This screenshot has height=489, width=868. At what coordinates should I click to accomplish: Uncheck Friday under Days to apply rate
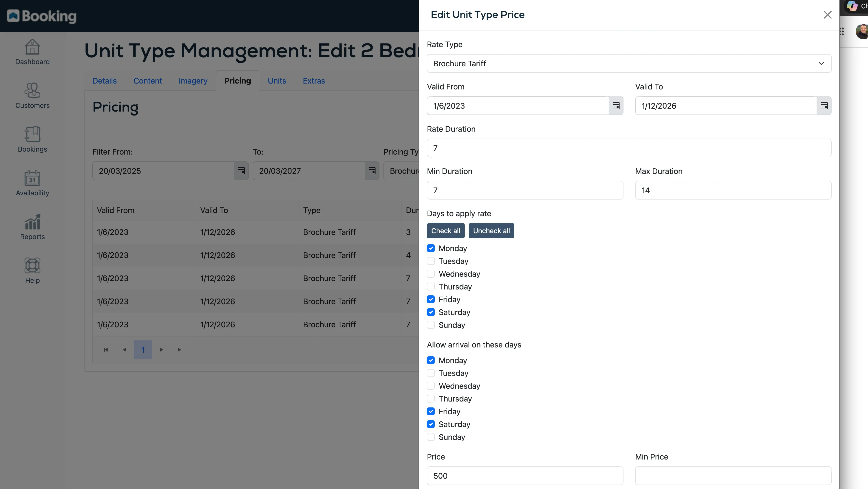point(431,299)
